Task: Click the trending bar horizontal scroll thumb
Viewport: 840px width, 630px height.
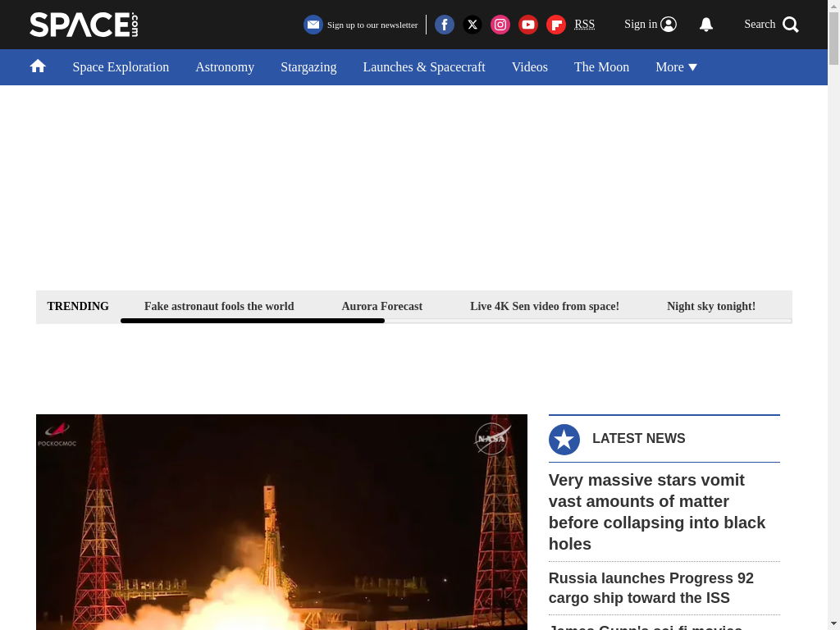Action: 253,321
